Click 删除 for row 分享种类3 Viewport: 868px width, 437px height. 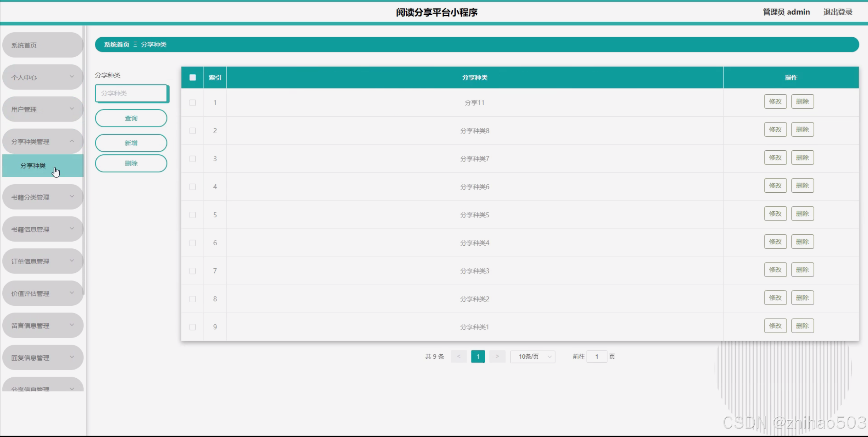pos(802,270)
